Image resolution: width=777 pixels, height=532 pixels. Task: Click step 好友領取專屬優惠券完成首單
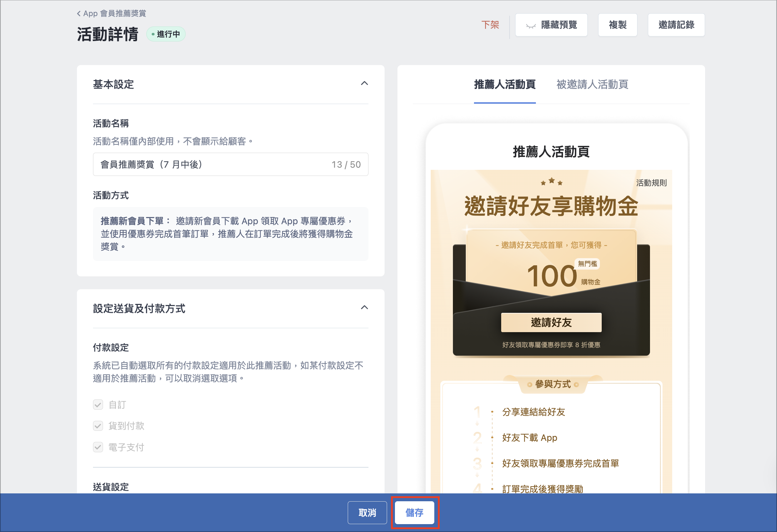(x=560, y=464)
